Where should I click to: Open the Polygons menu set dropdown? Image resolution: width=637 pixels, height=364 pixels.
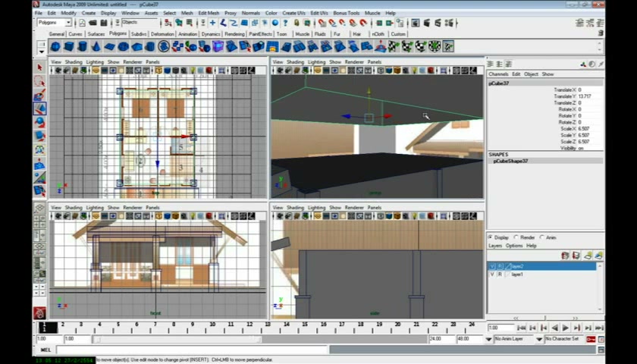click(x=68, y=23)
